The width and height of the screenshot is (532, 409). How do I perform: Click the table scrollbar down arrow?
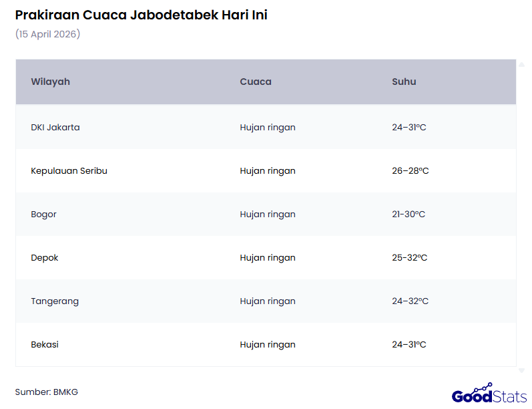[x=521, y=370]
